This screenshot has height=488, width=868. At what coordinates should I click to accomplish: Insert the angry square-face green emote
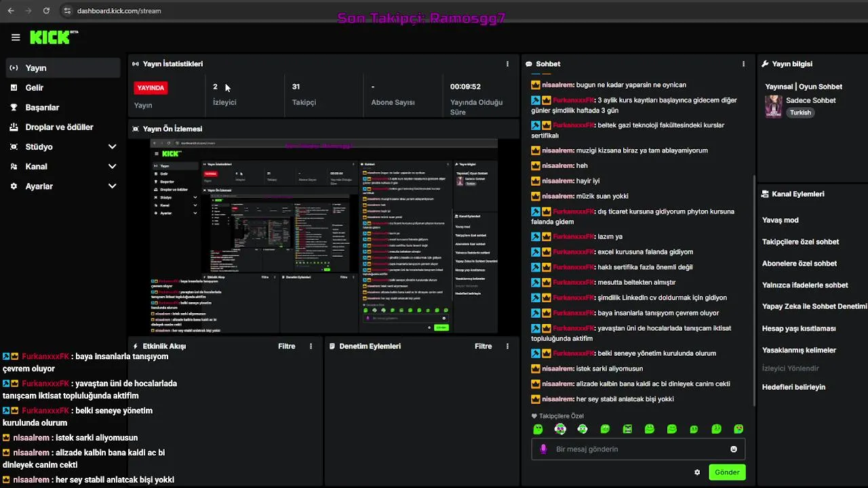point(627,429)
